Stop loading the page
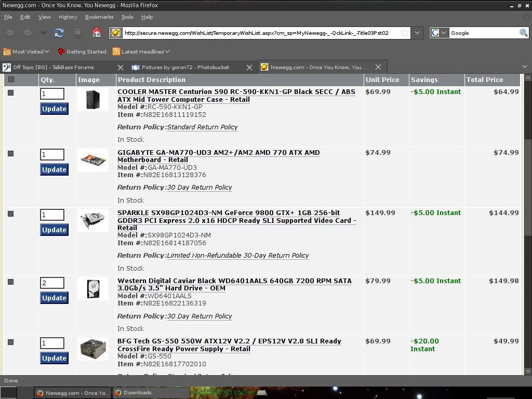 coord(78,33)
